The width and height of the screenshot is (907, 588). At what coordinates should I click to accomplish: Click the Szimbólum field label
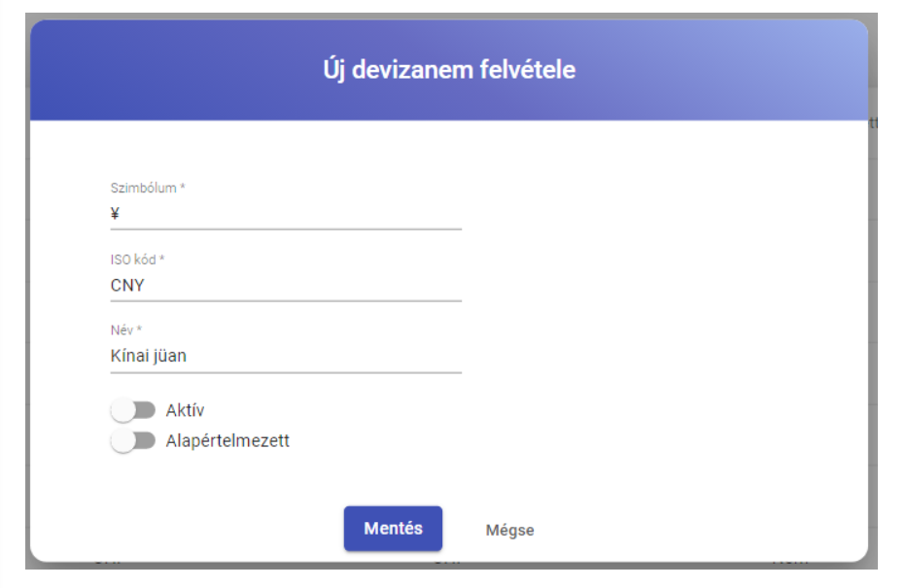148,188
